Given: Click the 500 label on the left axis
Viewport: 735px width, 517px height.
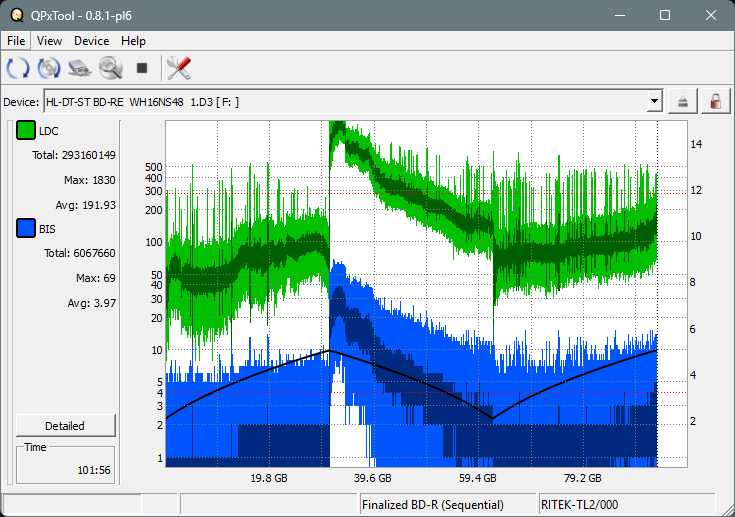Looking at the screenshot, I should point(154,167).
